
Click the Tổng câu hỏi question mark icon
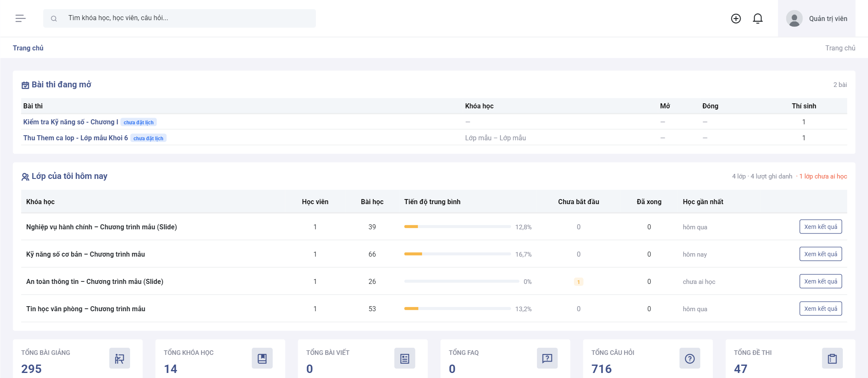690,358
